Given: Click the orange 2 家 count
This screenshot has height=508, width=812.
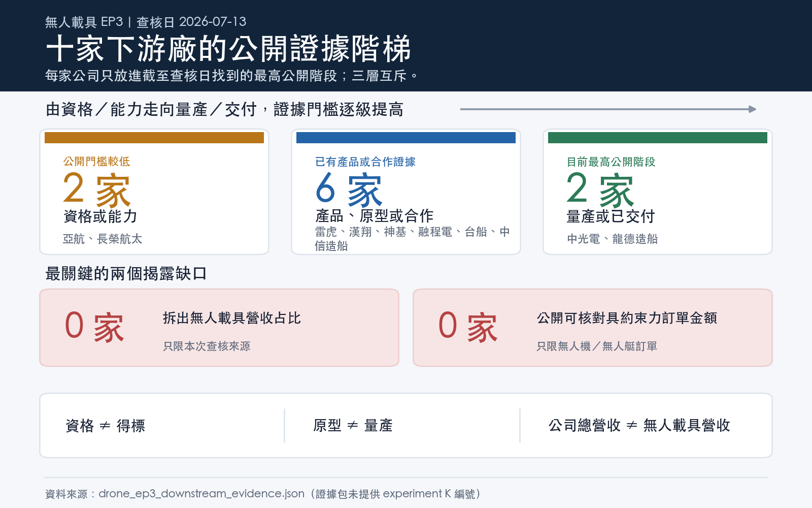Looking at the screenshot, I should click(x=96, y=189).
